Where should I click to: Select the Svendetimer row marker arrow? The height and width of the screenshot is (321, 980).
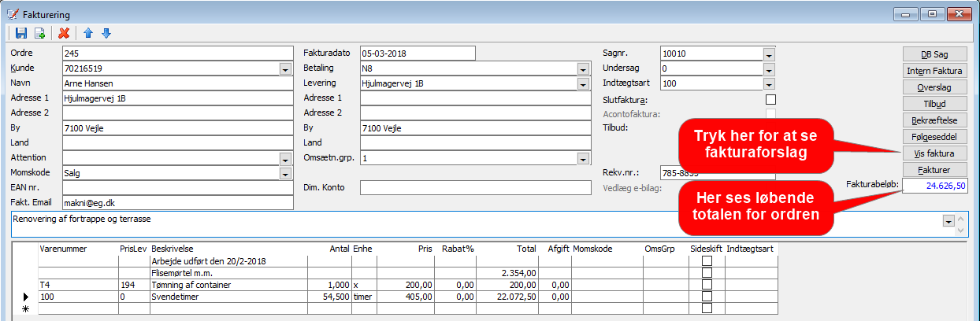click(26, 297)
